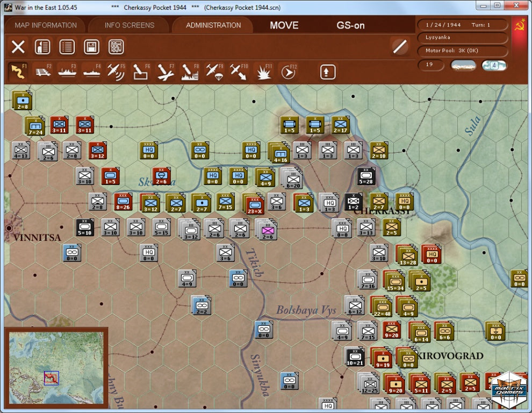Toggle the diagonal slash button at toolbar right
This screenshot has width=532, height=413.
399,47
